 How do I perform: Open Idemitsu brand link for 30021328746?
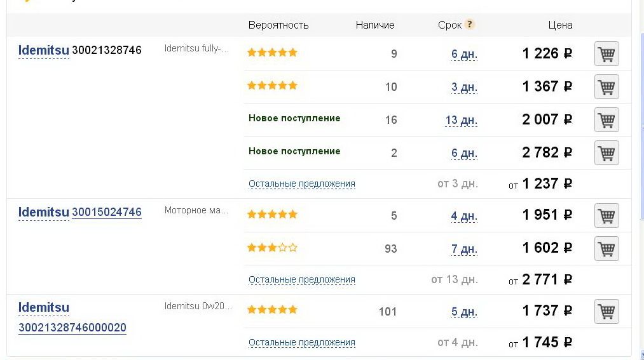pos(43,50)
